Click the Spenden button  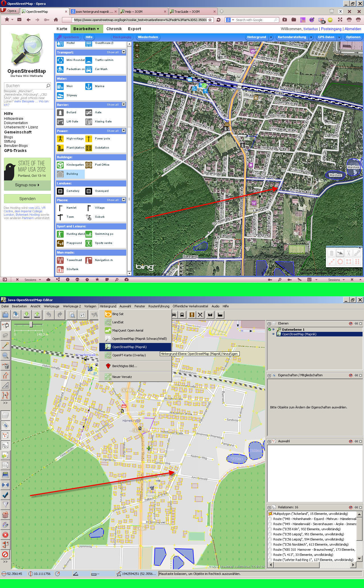27,199
